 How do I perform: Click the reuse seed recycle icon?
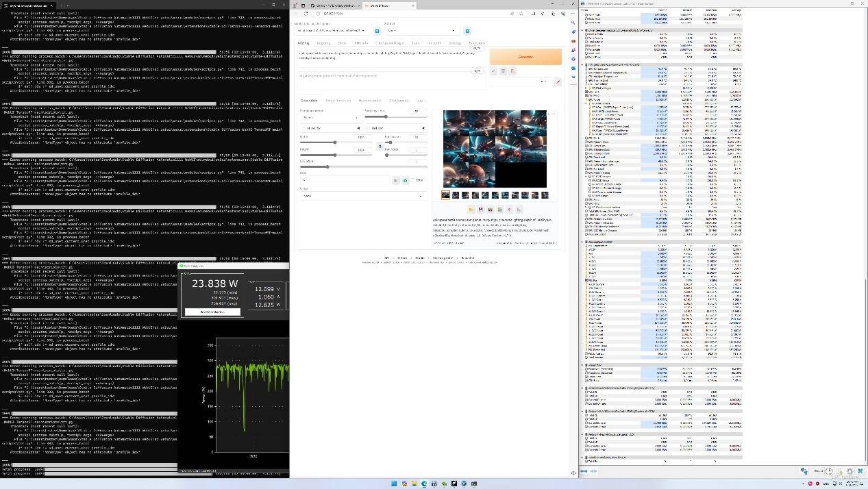(x=405, y=180)
